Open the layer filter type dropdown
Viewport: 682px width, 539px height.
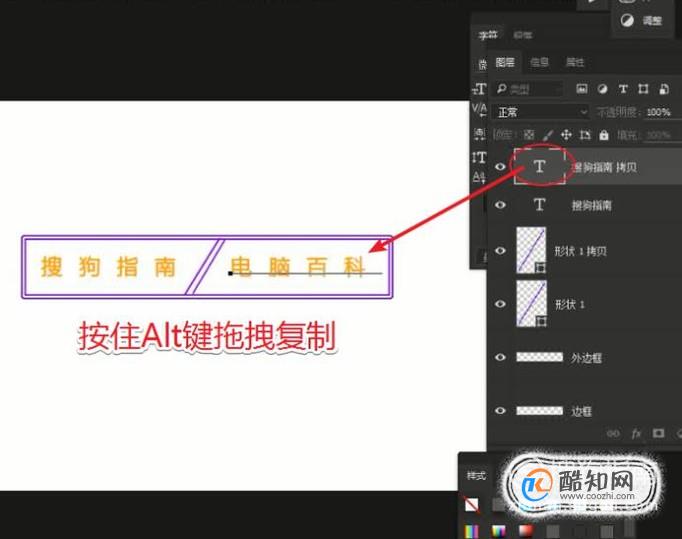(529, 89)
